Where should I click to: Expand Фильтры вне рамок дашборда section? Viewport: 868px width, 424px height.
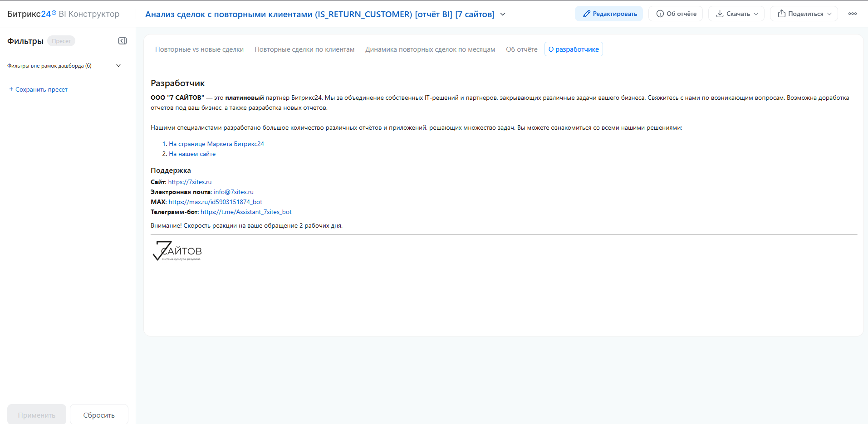(64, 66)
